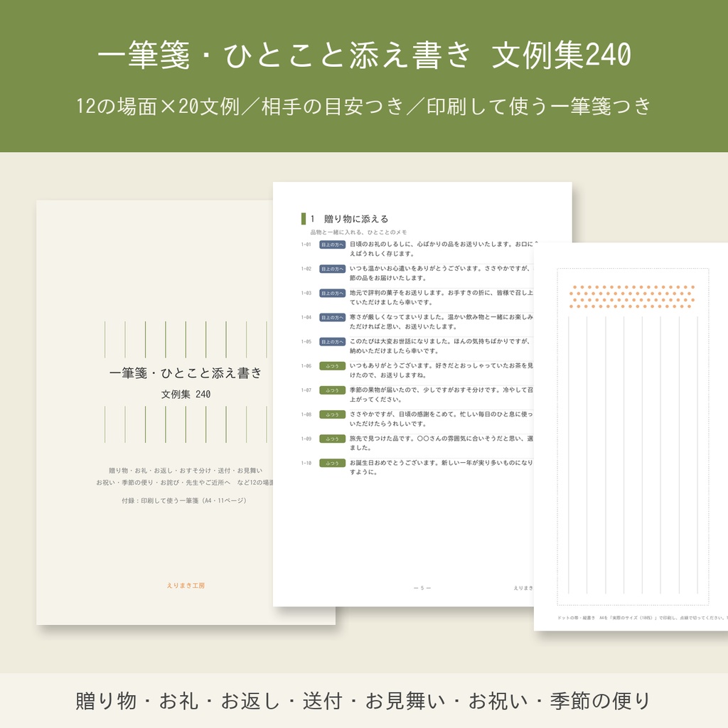Click sentence 寒さが厳しくなってまいりました

click(x=441, y=322)
